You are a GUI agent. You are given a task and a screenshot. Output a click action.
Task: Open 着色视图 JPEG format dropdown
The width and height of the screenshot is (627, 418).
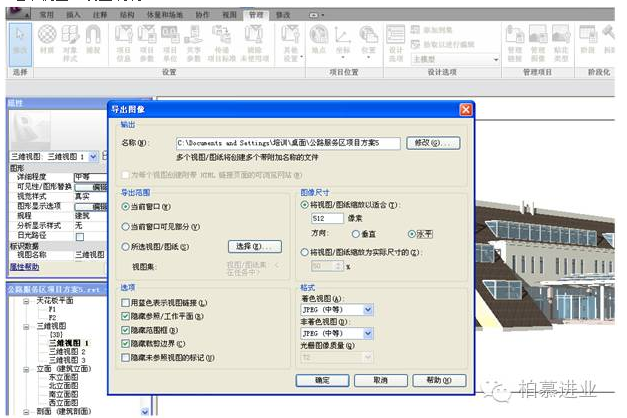click(368, 310)
